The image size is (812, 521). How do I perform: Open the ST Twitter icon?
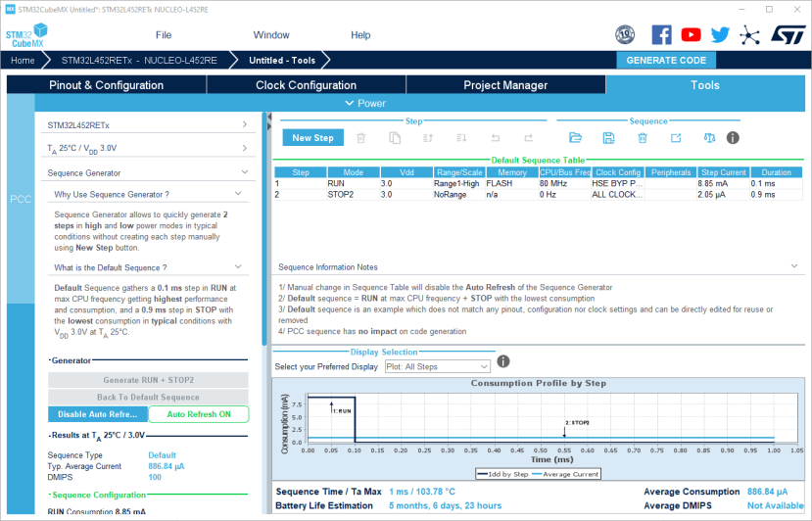pyautogui.click(x=720, y=34)
